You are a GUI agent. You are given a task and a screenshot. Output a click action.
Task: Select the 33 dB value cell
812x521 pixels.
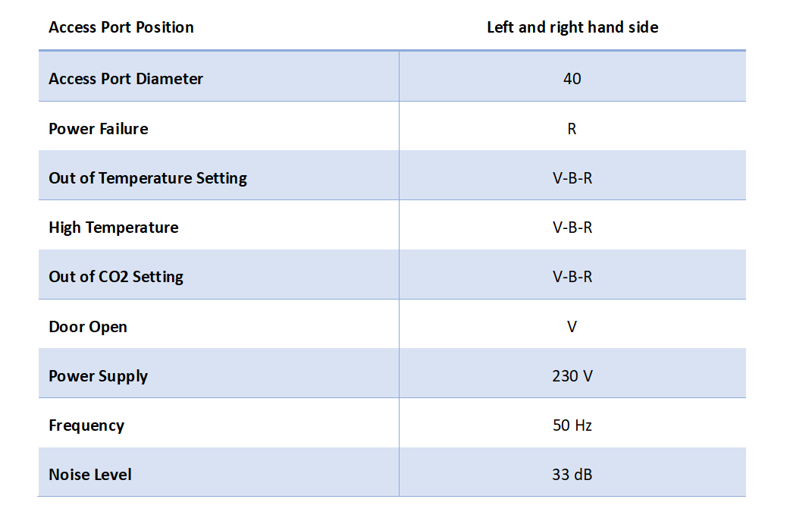572,475
